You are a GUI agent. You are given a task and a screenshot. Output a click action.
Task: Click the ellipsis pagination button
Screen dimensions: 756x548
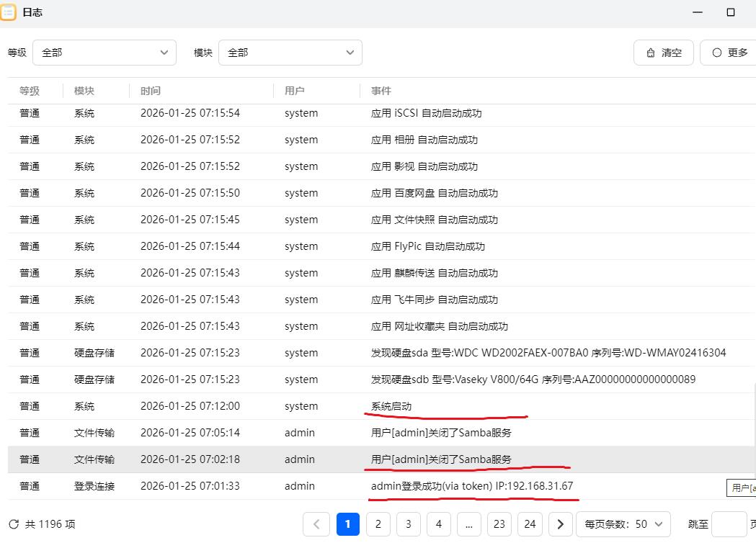tap(468, 524)
